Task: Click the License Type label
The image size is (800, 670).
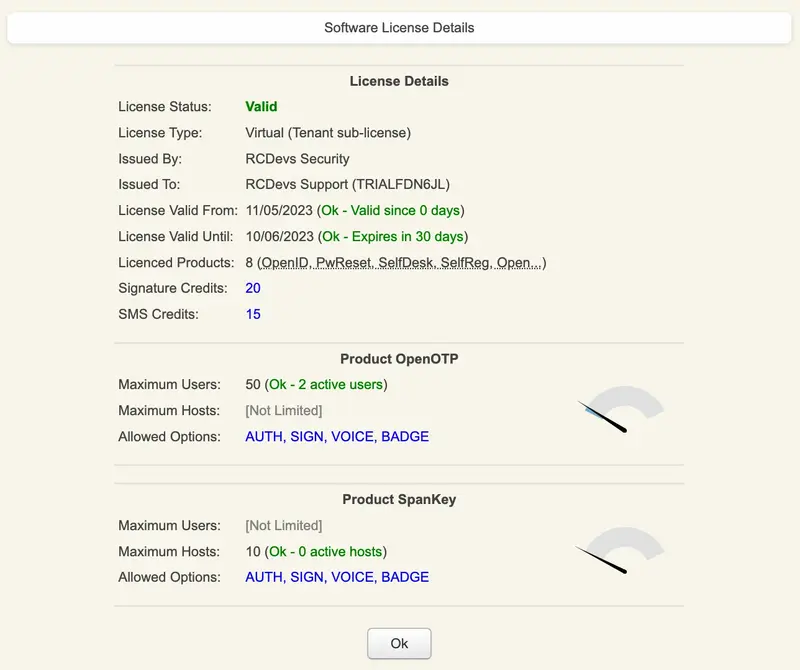Action: pyautogui.click(x=160, y=133)
